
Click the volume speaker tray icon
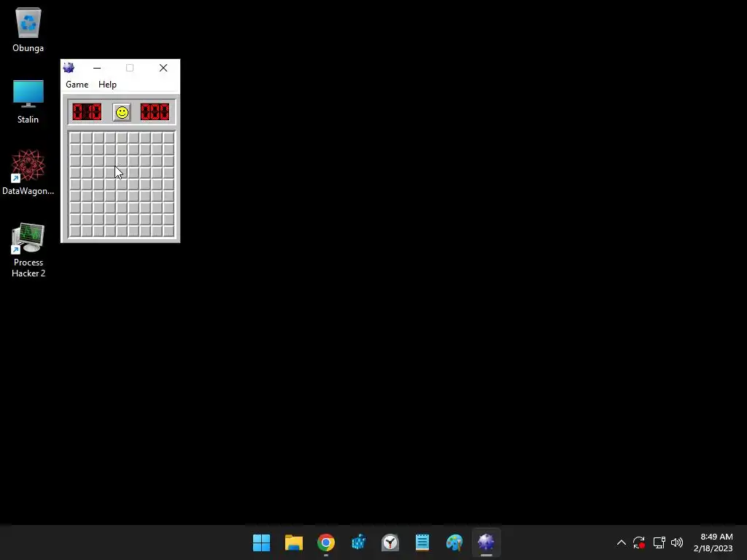[x=676, y=542]
